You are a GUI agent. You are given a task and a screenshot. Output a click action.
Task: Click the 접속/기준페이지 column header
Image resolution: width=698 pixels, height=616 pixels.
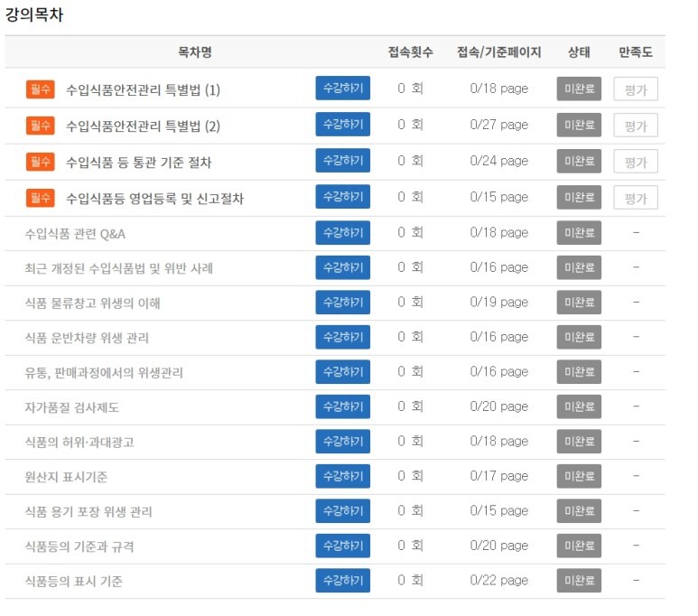tap(499, 52)
